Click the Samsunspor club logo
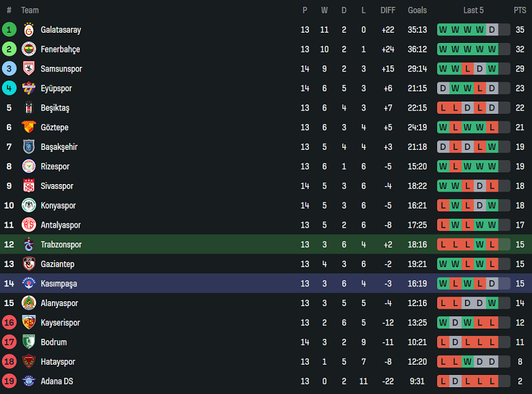 [29, 69]
